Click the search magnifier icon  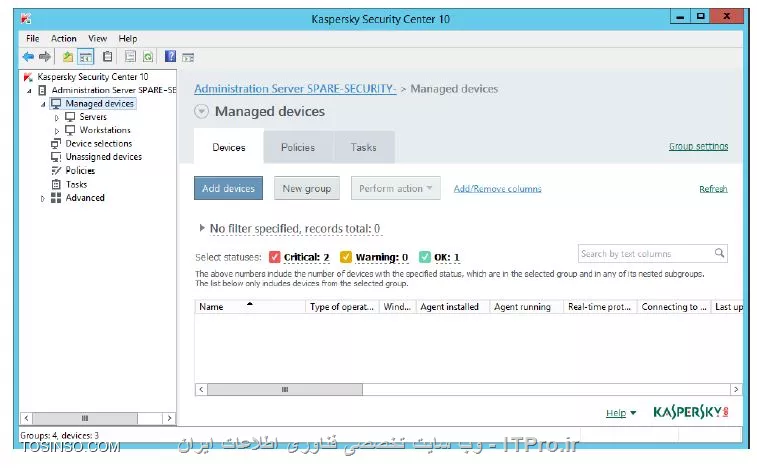point(719,253)
